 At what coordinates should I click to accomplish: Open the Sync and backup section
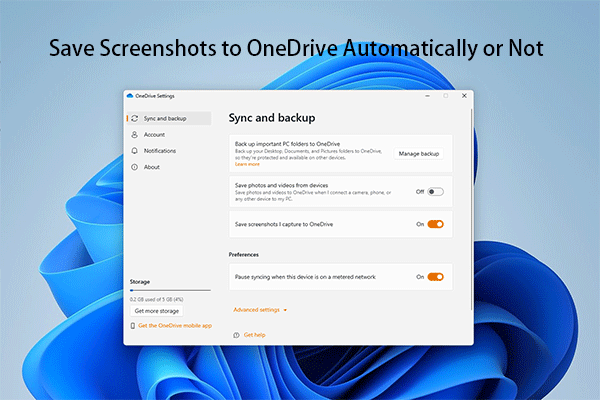169,119
